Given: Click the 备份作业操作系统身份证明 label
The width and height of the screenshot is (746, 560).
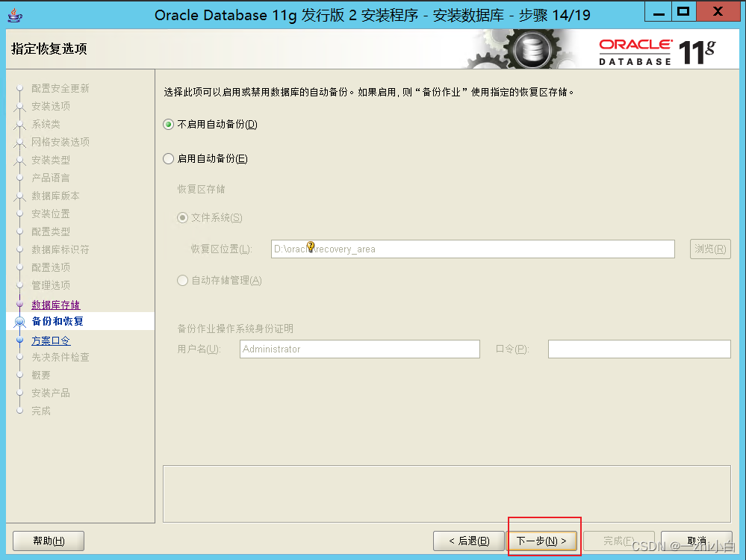Looking at the screenshot, I should coord(235,329).
